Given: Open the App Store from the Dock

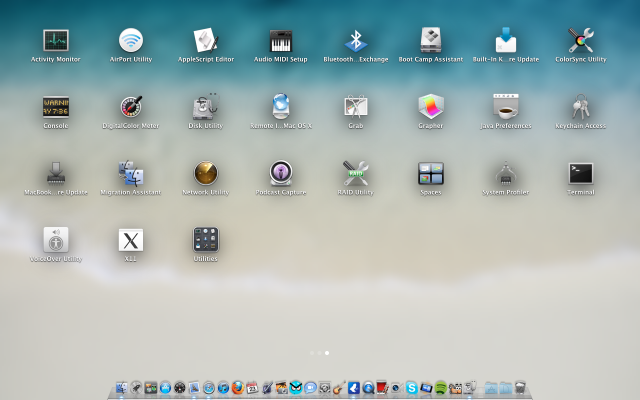Looking at the screenshot, I should pyautogui.click(x=165, y=387).
